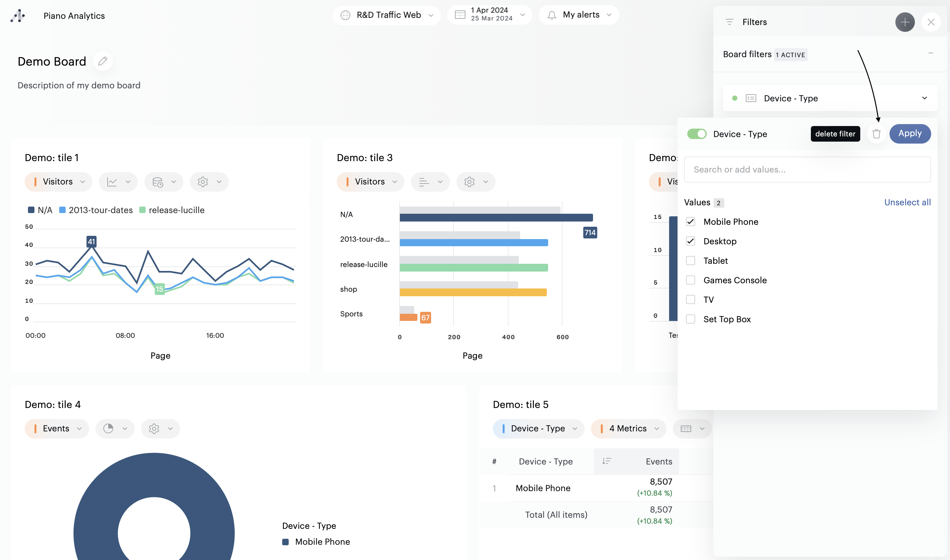Click the plus add filter icon

pos(905,22)
